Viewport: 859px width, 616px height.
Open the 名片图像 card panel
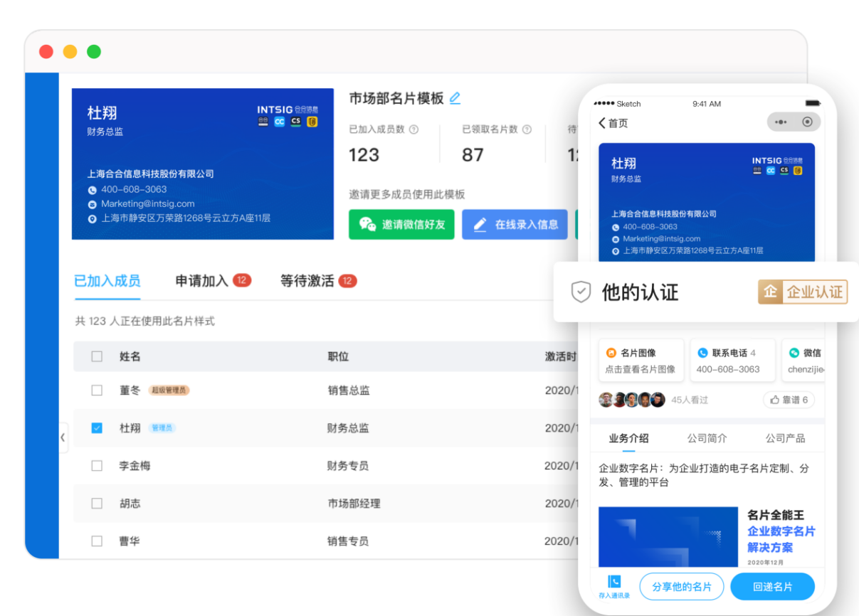[x=641, y=361]
